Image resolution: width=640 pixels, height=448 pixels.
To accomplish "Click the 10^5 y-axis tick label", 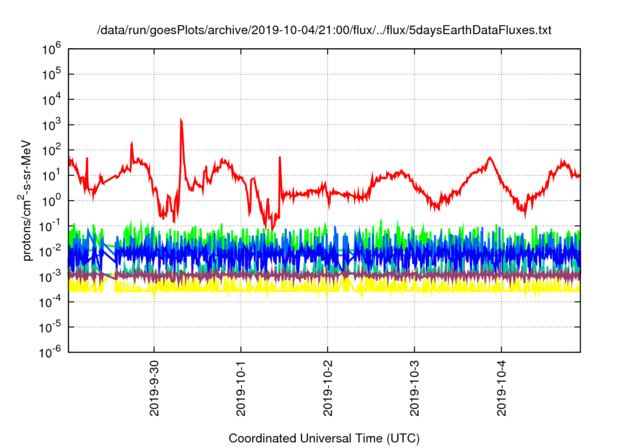I will 51,74.
